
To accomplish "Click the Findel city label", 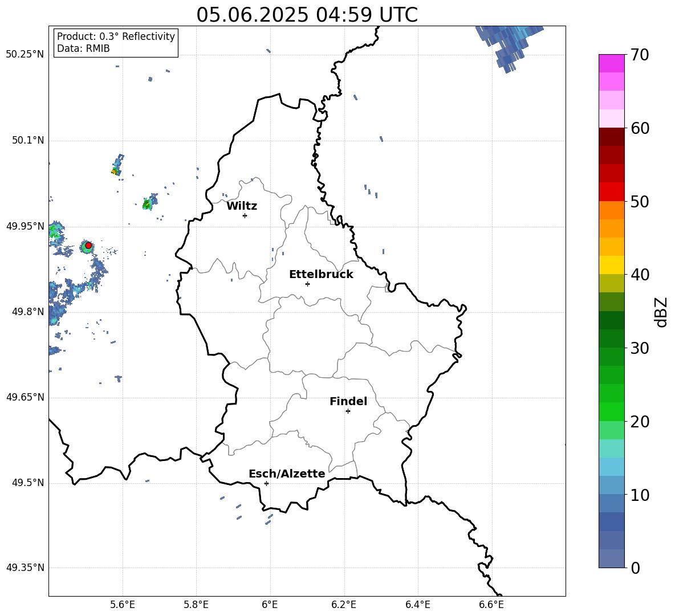I will coord(348,401).
